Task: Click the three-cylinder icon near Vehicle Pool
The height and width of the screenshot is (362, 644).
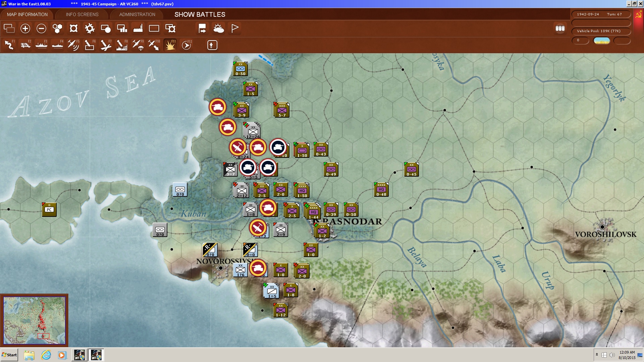Action: click(x=560, y=28)
